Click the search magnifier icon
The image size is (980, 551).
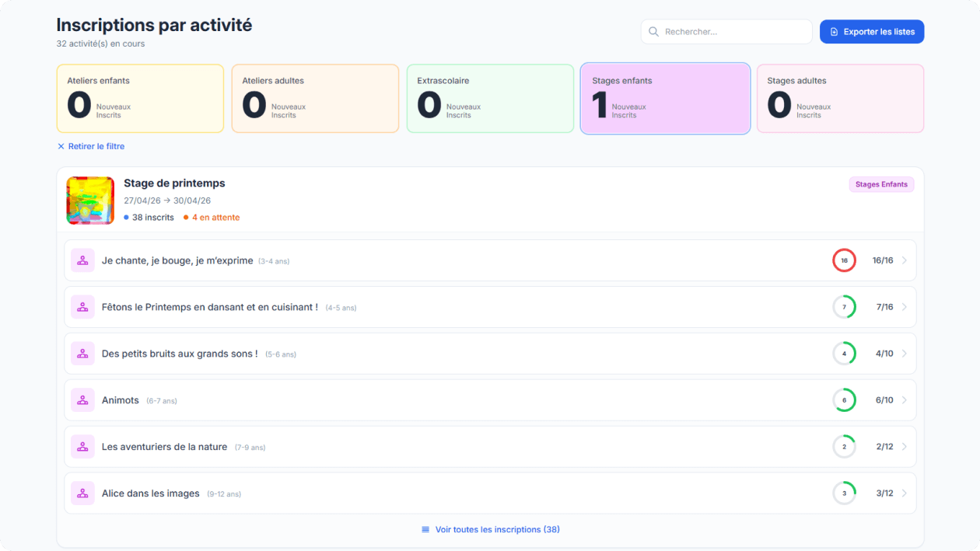click(654, 32)
